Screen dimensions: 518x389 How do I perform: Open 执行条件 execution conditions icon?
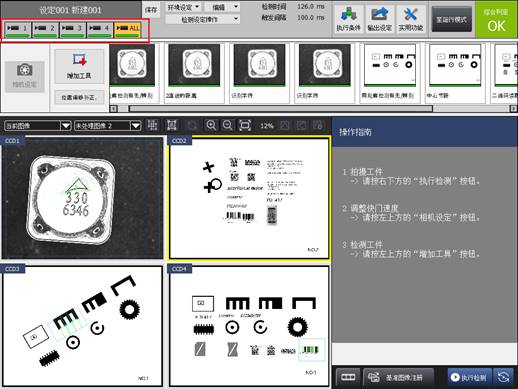click(x=348, y=19)
